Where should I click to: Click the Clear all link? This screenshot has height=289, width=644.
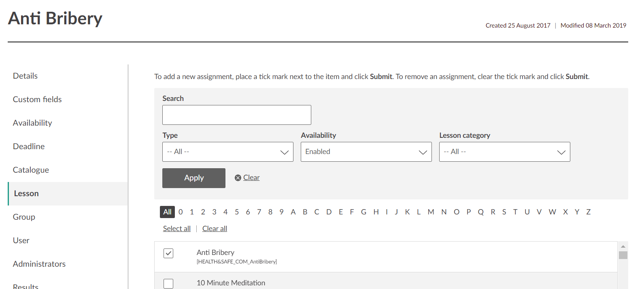tap(215, 229)
